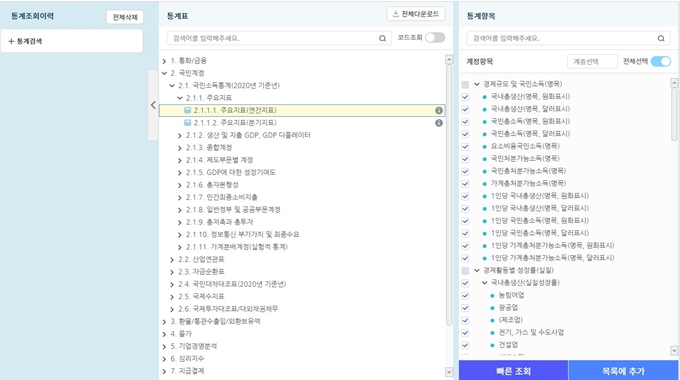Screen dimensions: 680x380
Task: Expand 2.1.6. 총자본형성 node
Action: tap(180, 185)
